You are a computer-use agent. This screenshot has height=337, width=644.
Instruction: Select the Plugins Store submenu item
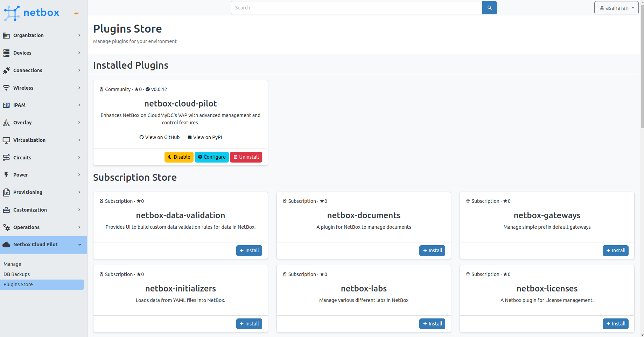point(42,284)
